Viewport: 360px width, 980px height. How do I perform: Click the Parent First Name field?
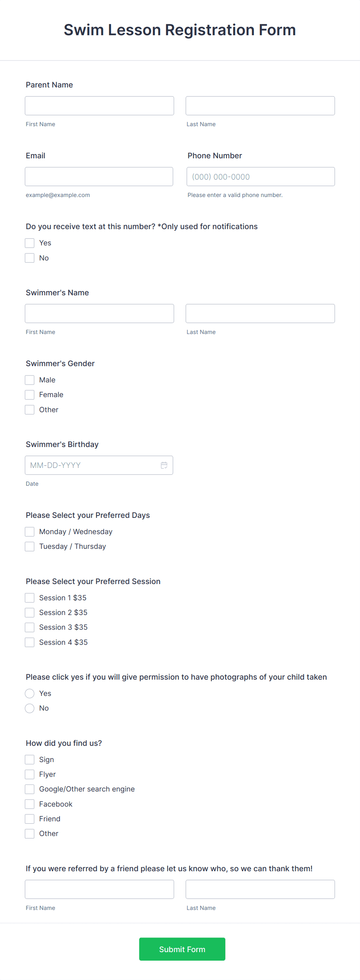(x=99, y=105)
